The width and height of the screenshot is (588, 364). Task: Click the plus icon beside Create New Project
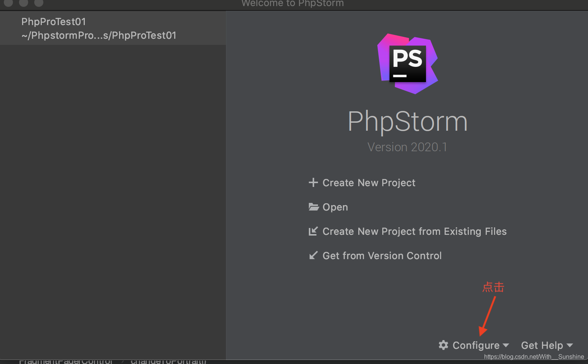(x=313, y=183)
